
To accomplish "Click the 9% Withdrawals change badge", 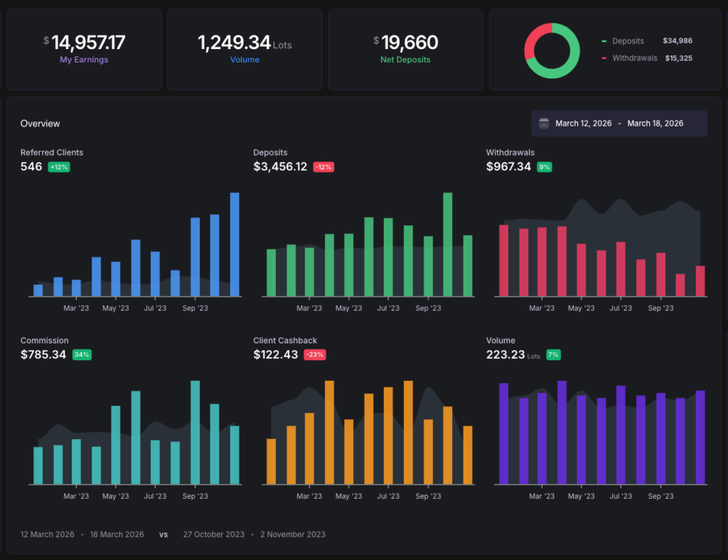I will click(x=545, y=167).
